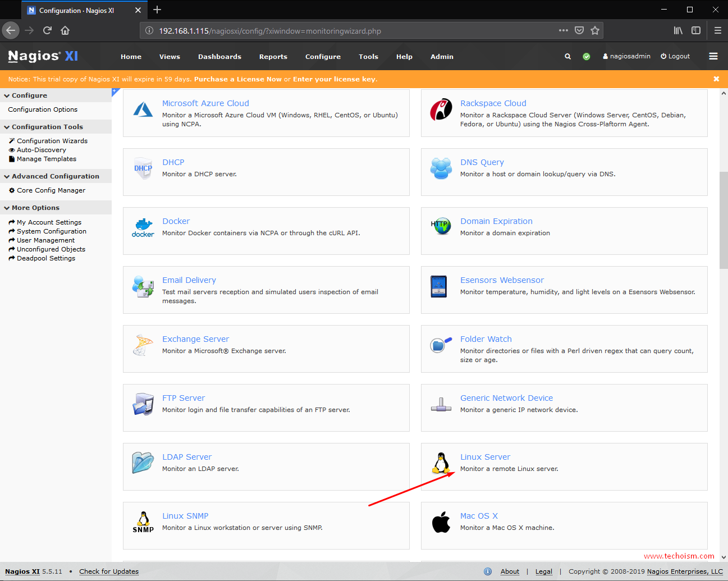Screen dimensions: 728x581
Task: Open the search magnifier in the top bar
Action: tap(567, 56)
